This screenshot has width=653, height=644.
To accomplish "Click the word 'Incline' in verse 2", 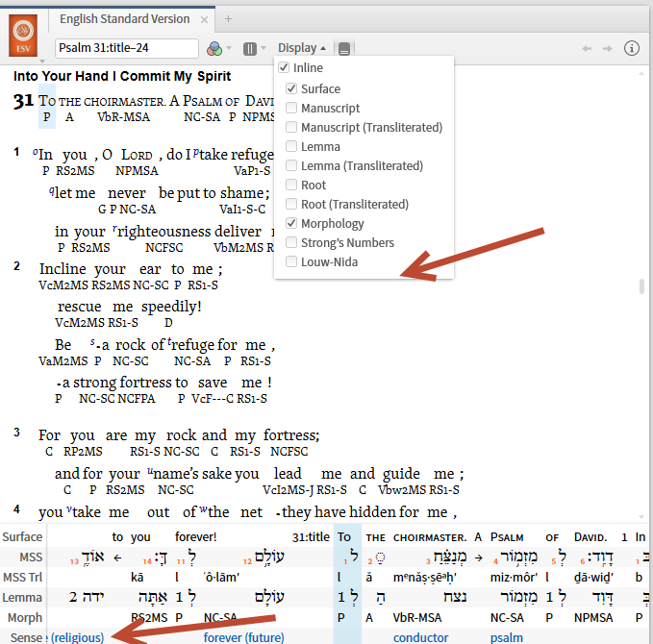I will coord(63,269).
